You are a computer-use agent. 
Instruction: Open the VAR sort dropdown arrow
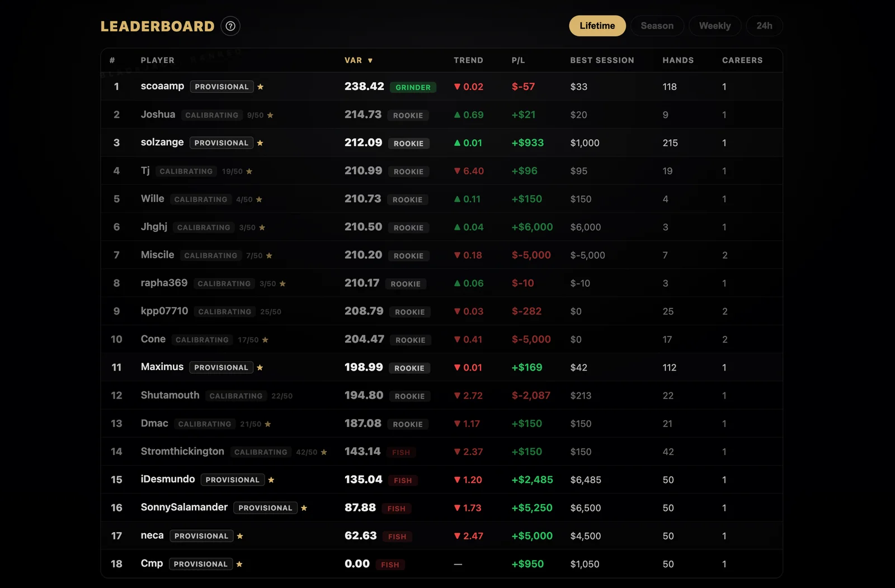pyautogui.click(x=371, y=60)
